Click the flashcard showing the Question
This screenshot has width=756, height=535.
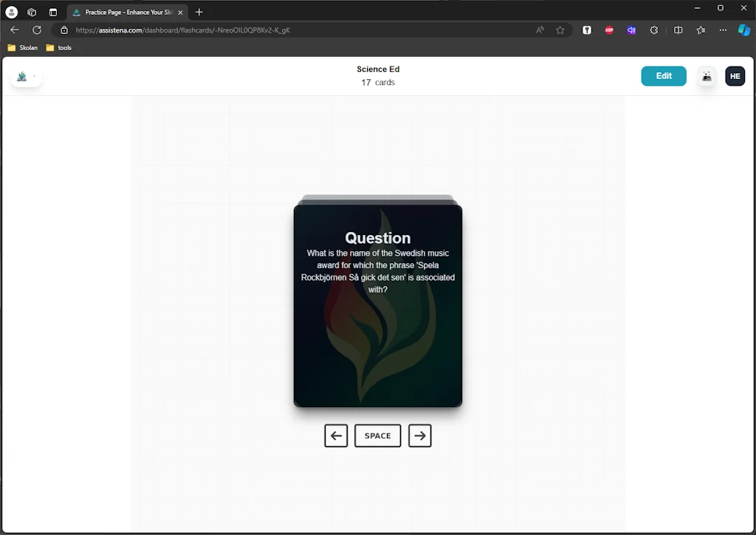click(x=377, y=304)
